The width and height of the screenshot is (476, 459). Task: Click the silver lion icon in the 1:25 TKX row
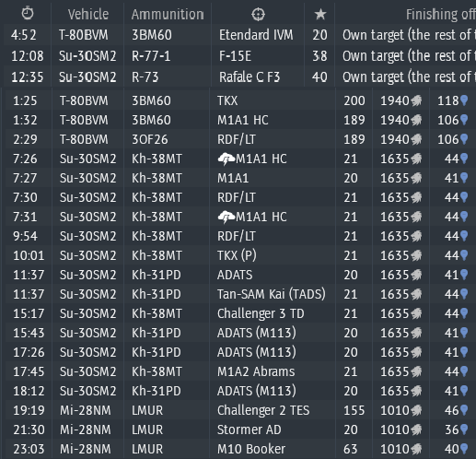pyautogui.click(x=416, y=100)
